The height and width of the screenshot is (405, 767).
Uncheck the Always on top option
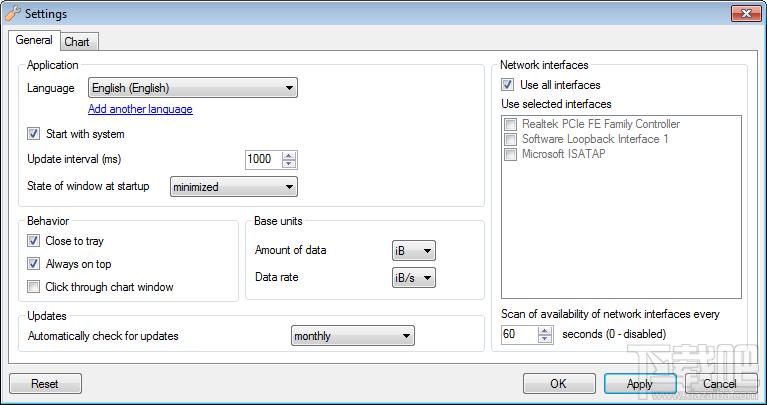click(x=34, y=264)
